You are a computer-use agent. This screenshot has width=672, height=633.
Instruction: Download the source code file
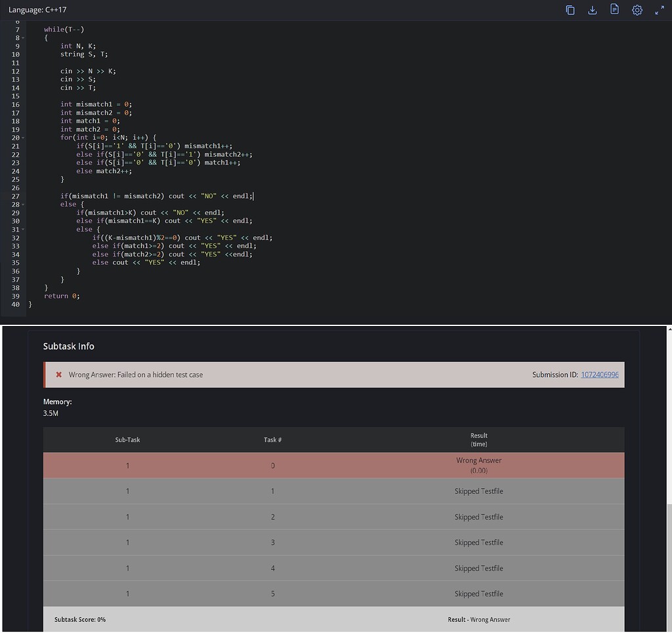[592, 10]
